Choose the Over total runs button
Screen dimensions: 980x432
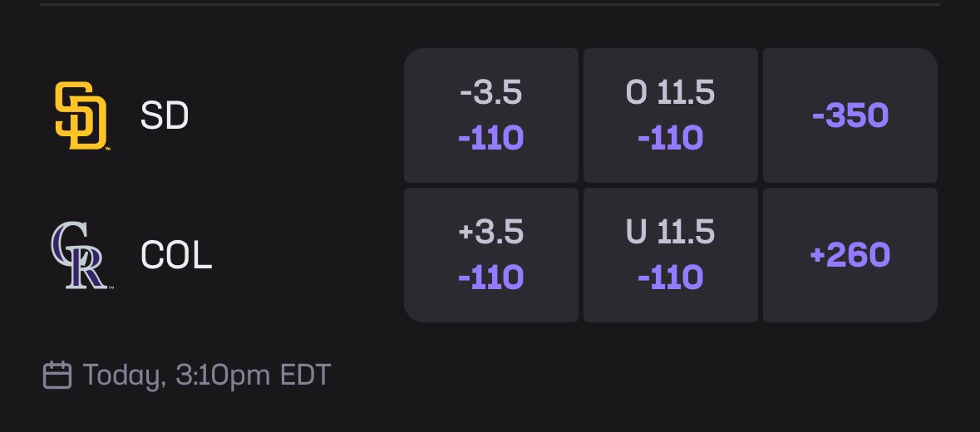(671, 115)
